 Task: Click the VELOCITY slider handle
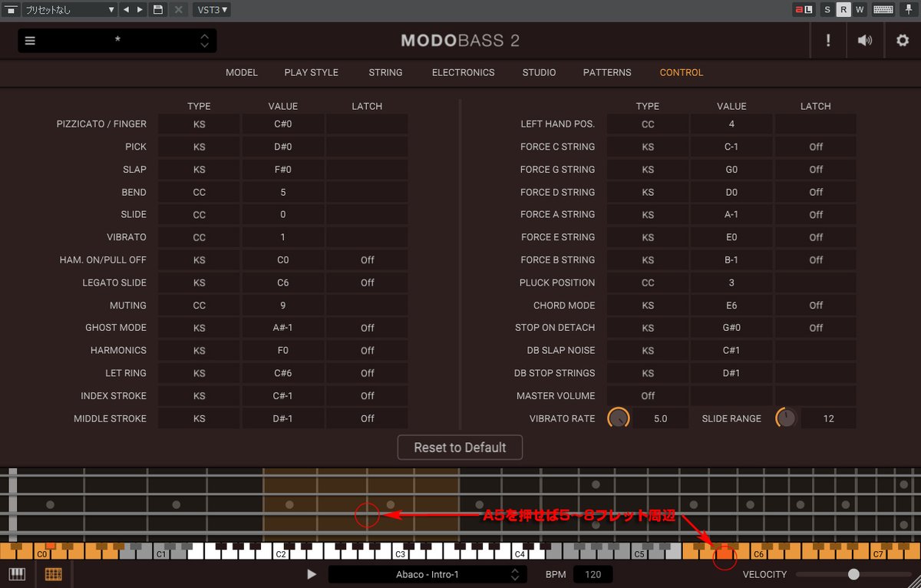(x=853, y=574)
